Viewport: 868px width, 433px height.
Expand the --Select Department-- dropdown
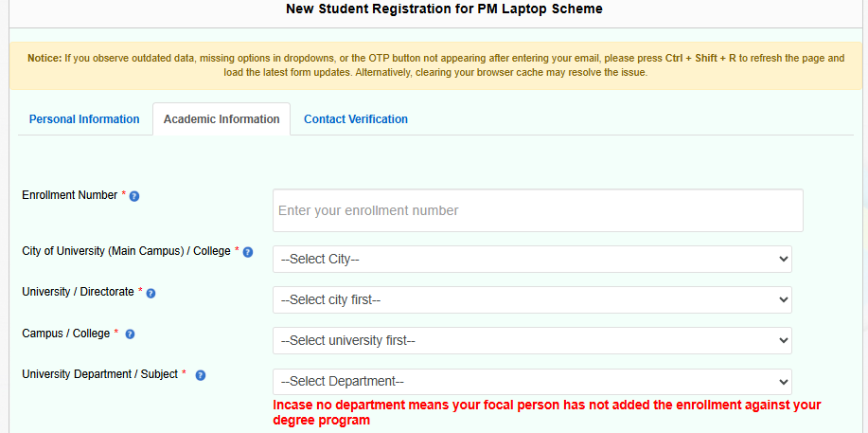click(532, 382)
